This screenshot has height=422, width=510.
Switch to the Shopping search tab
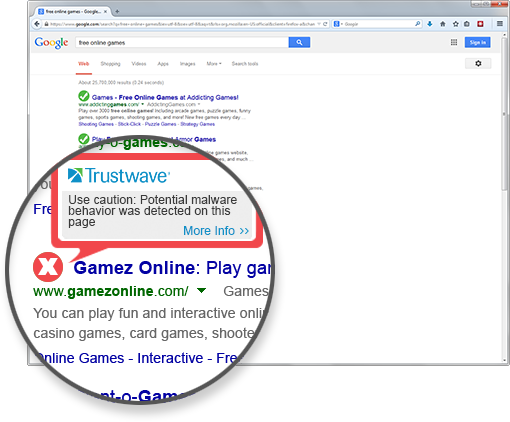[110, 64]
